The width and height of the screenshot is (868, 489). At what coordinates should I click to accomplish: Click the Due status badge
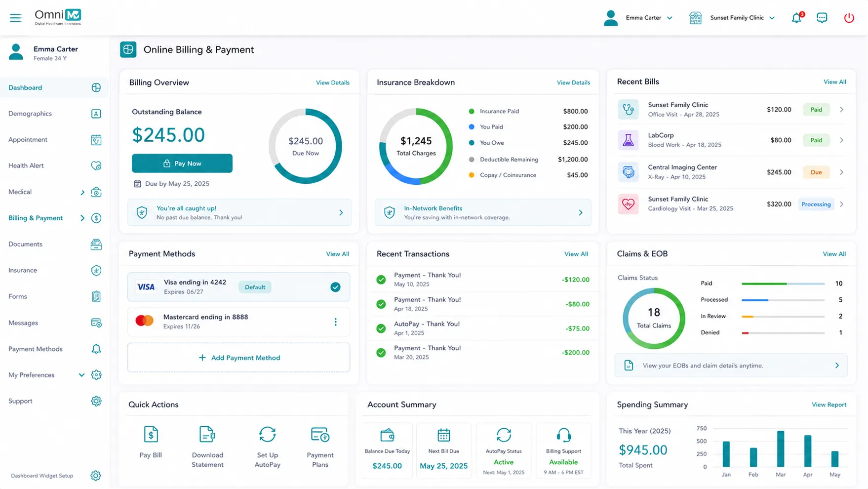816,172
